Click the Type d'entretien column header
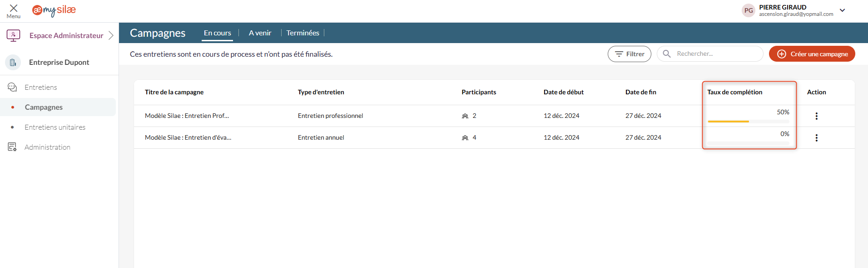This screenshot has width=868, height=268. coord(321,92)
